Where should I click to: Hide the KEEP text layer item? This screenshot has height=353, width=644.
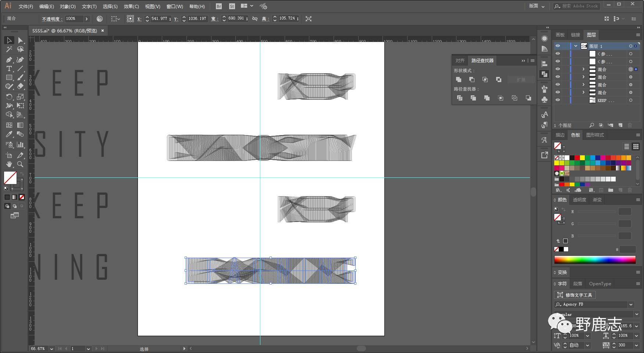tap(558, 100)
